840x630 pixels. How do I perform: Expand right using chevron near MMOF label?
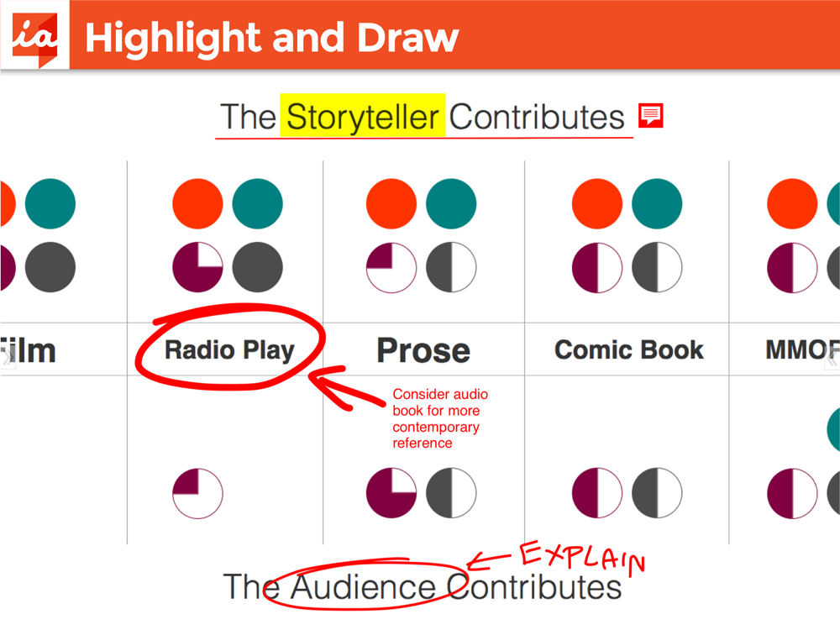[832, 360]
